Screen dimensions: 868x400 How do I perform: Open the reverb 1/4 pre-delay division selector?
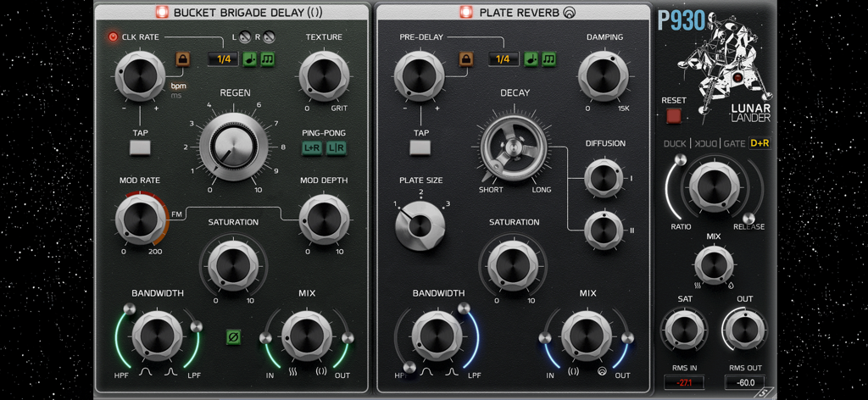pos(504,59)
